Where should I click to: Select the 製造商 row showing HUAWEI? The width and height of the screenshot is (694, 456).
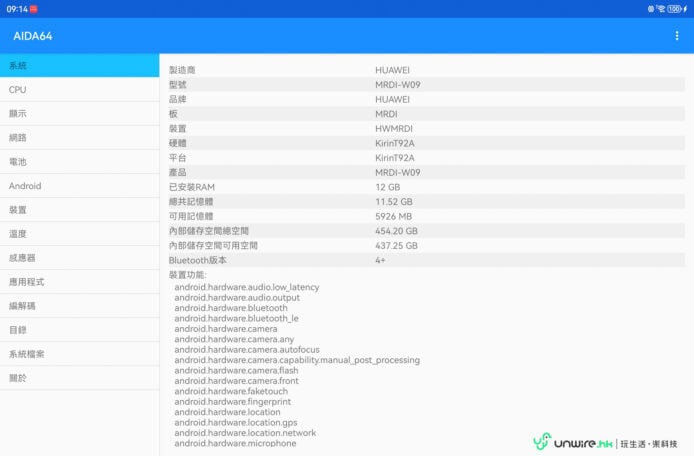(427, 70)
